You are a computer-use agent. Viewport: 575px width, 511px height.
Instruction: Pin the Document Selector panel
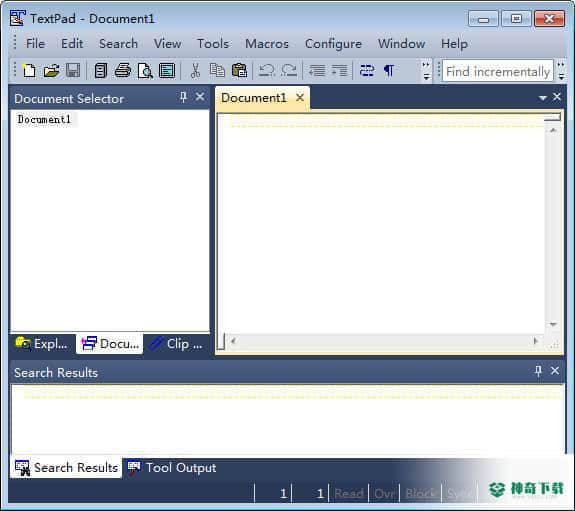(183, 97)
